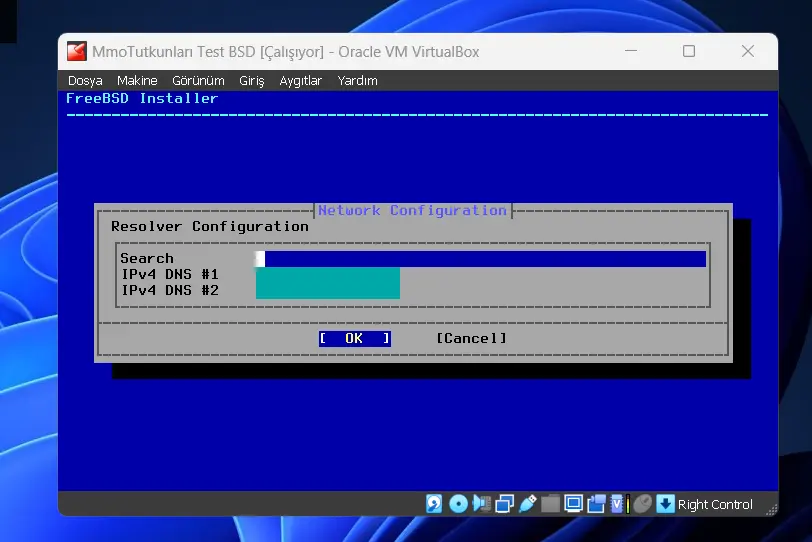Click the host key arrow icon

665,503
